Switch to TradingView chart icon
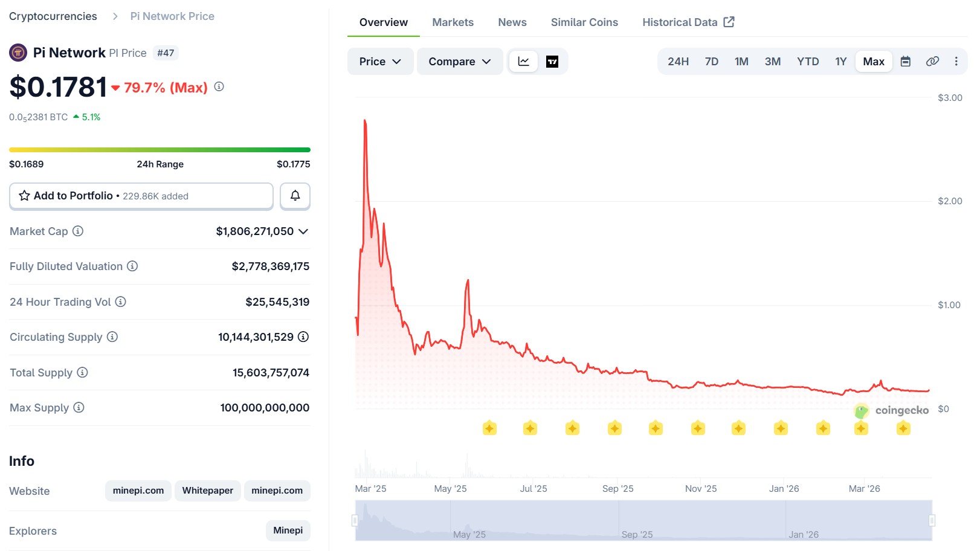The height and width of the screenshot is (551, 980). click(x=552, y=62)
